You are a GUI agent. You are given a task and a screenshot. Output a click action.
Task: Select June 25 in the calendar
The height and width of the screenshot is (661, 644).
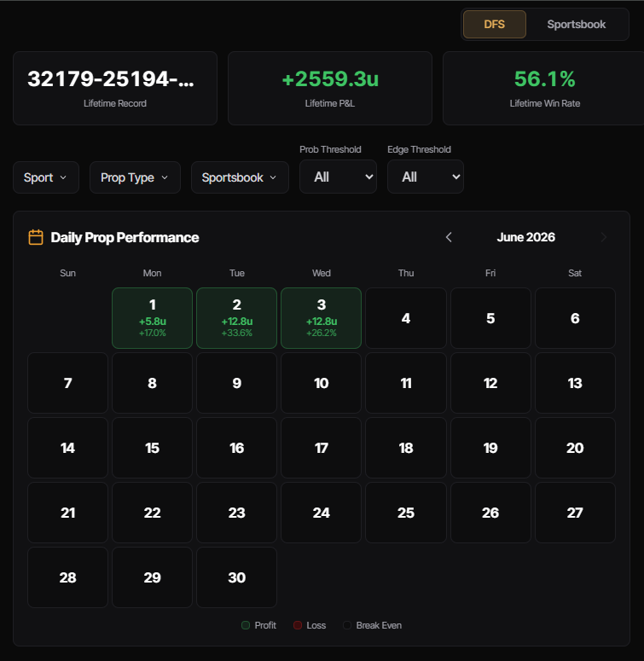pyautogui.click(x=406, y=513)
